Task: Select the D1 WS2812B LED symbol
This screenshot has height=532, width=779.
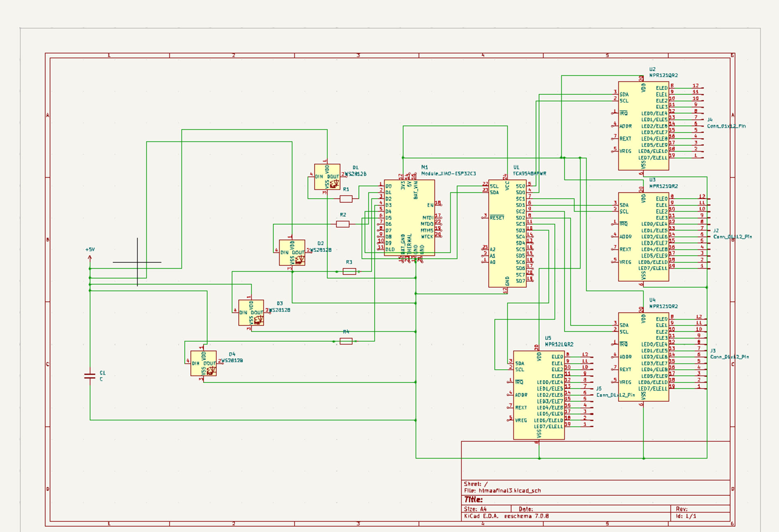Action: pos(327,177)
